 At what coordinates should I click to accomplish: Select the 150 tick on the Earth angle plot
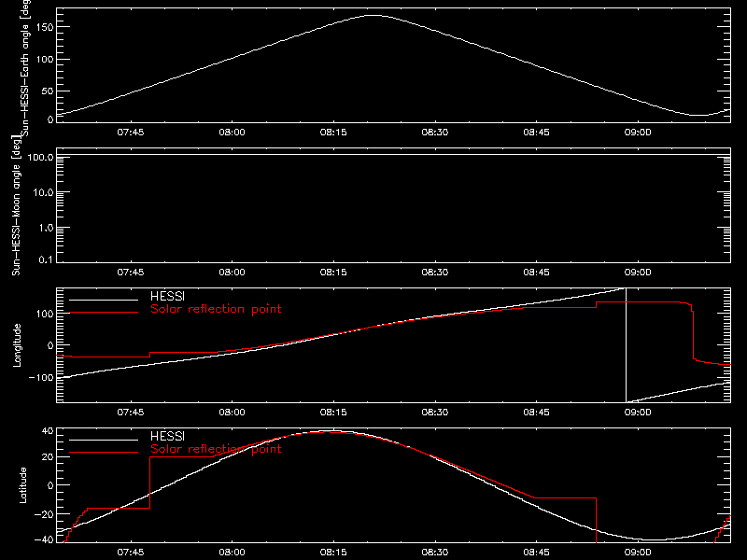click(x=44, y=27)
